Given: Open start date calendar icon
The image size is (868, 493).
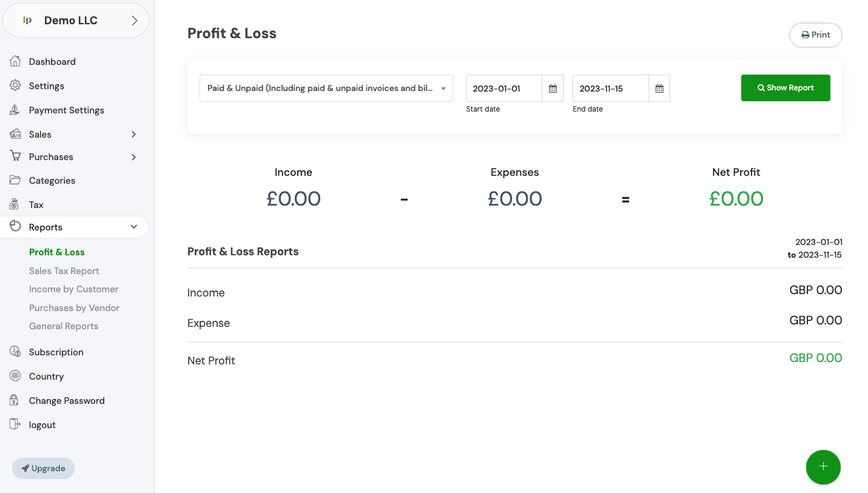Looking at the screenshot, I should coord(553,89).
